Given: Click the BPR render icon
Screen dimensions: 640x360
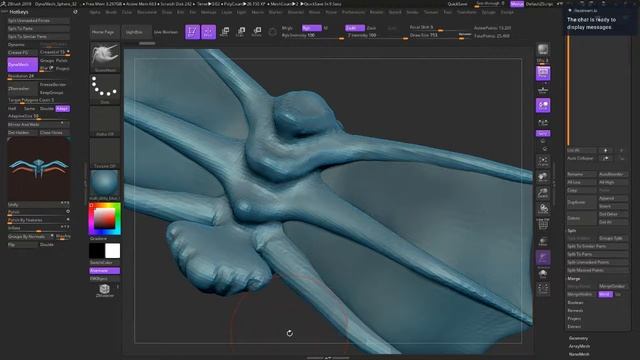Looking at the screenshot, I should pos(543,50).
